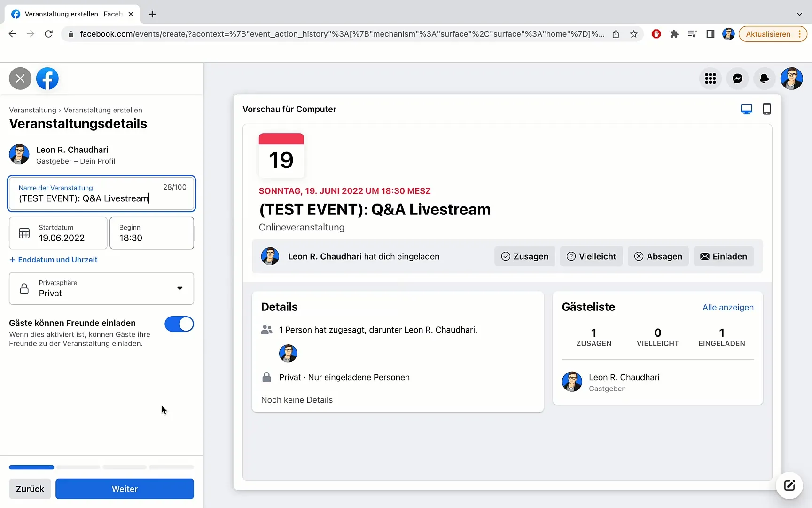Click Vielleicht in the preview
This screenshot has width=812, height=508.
pyautogui.click(x=592, y=256)
